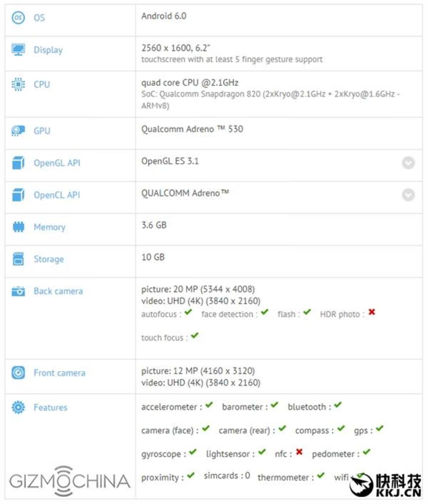Select the Storage card icon

point(18,259)
